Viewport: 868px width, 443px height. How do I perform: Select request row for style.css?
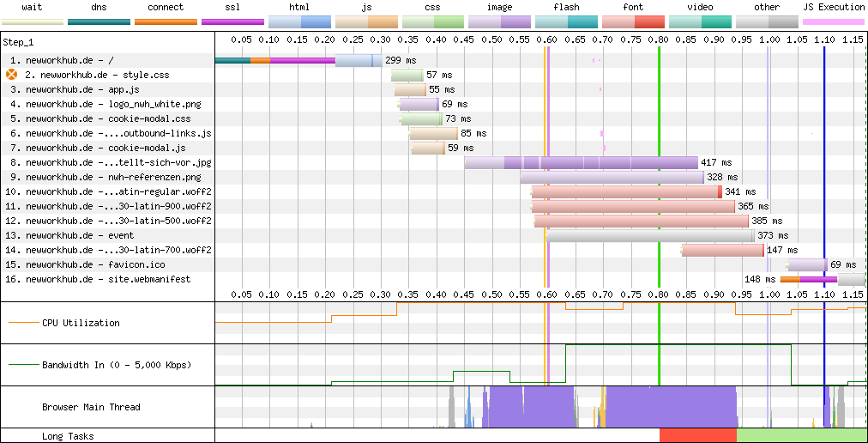coord(97,75)
